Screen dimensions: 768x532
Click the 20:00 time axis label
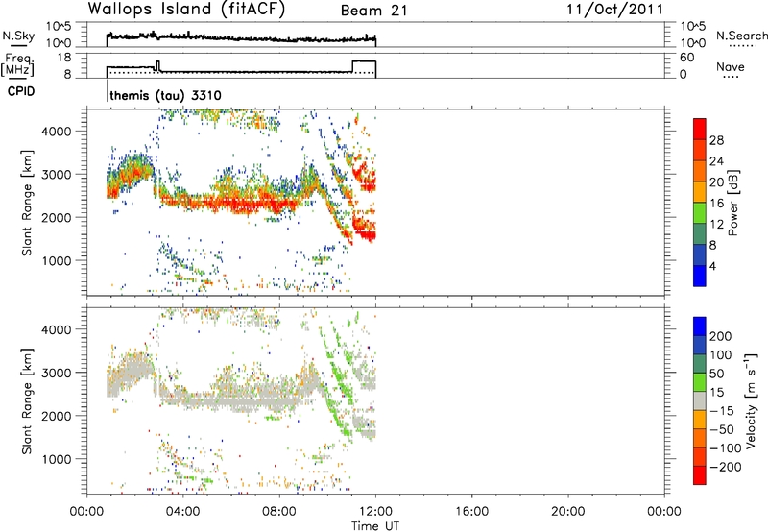[568, 512]
